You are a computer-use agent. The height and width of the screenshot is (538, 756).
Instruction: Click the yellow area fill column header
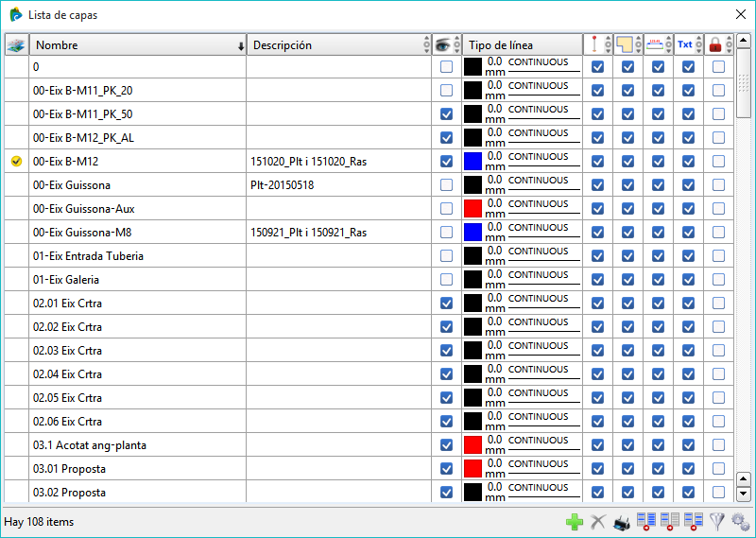point(624,44)
